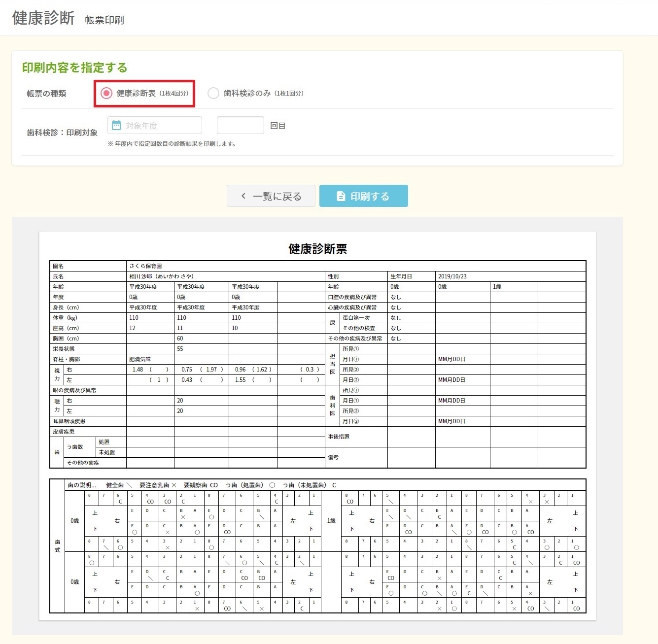
Task: Click the 栄養状態 row label
Action: pyautogui.click(x=64, y=349)
